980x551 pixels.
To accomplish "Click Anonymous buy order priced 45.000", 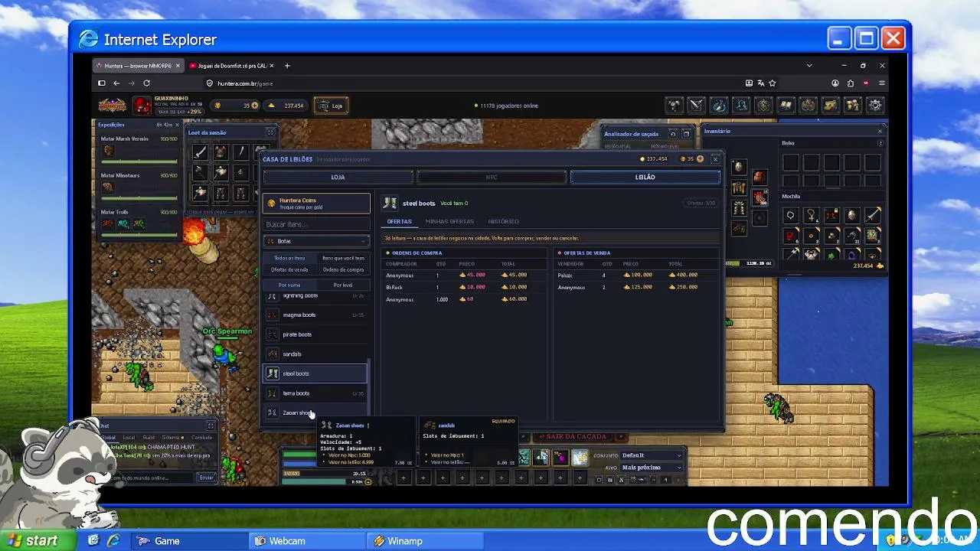I will pos(465,275).
